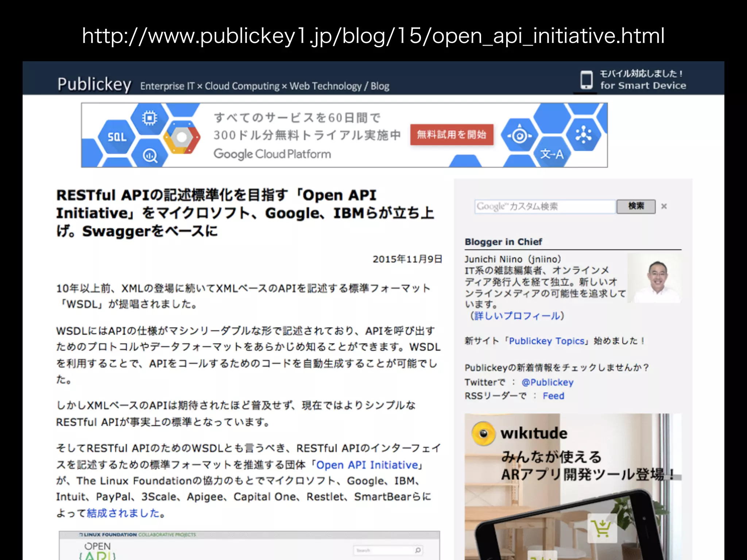
Task: Open the Open API Initiative link
Action: click(367, 465)
